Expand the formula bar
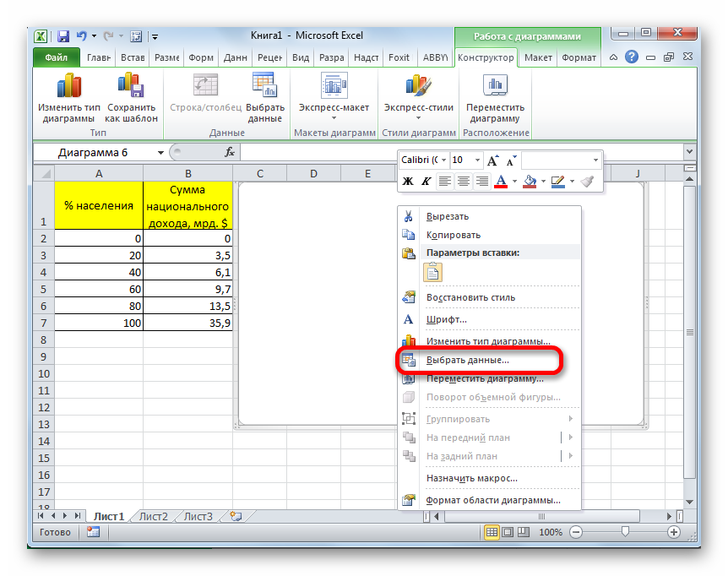Viewport: 728px width, 576px height. point(689,151)
